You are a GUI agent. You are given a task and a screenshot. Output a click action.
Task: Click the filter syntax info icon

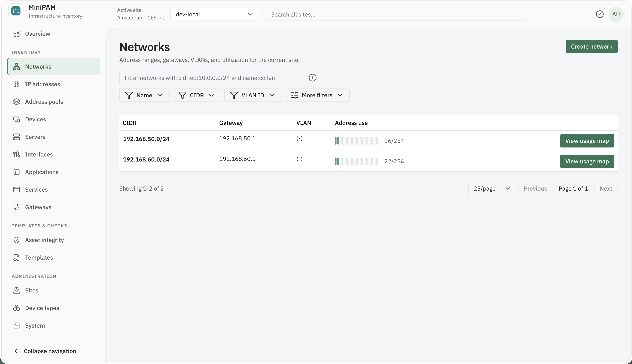(313, 78)
